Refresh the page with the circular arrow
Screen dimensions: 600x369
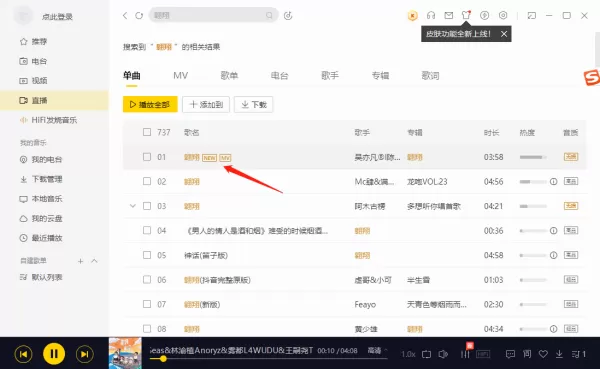[139, 16]
